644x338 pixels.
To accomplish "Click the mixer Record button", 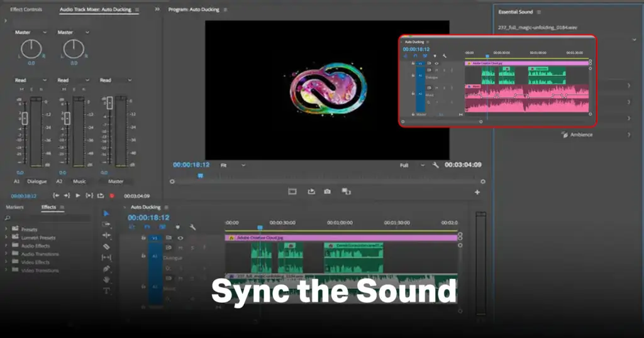I will [112, 196].
